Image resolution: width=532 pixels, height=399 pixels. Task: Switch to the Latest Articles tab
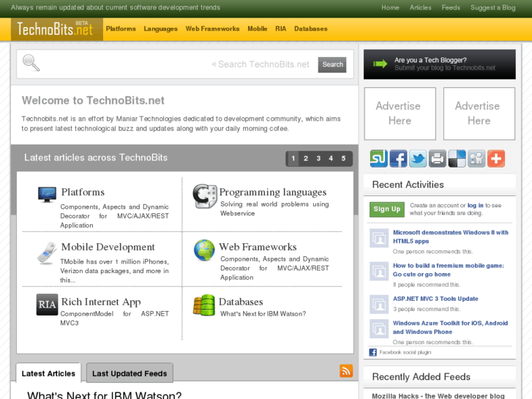click(48, 373)
